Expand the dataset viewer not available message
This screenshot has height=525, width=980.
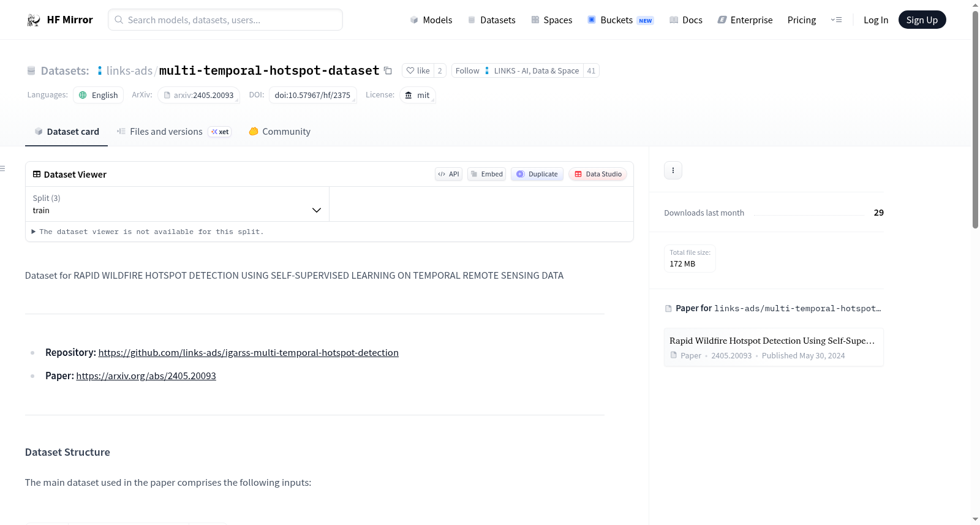click(148, 232)
